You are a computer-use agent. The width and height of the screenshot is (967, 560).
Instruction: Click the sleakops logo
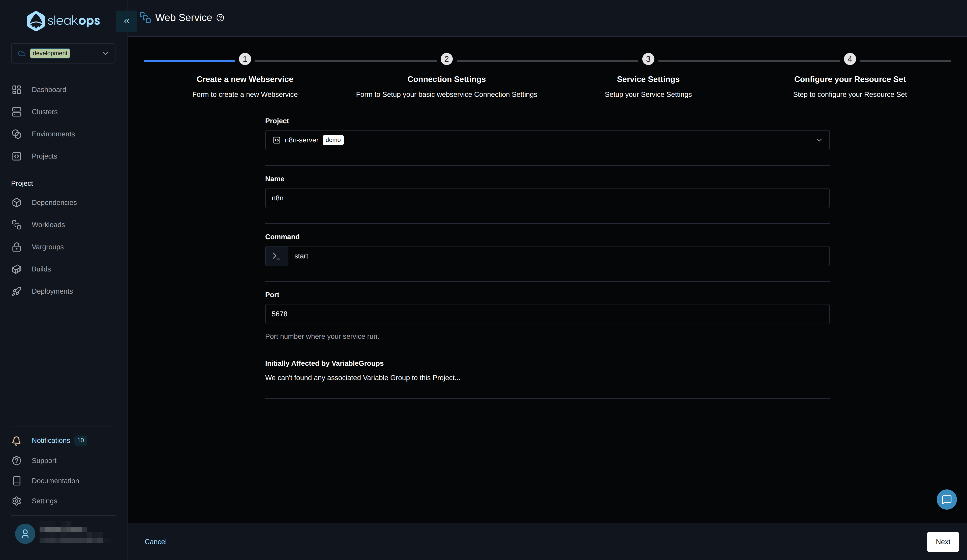pyautogui.click(x=63, y=21)
